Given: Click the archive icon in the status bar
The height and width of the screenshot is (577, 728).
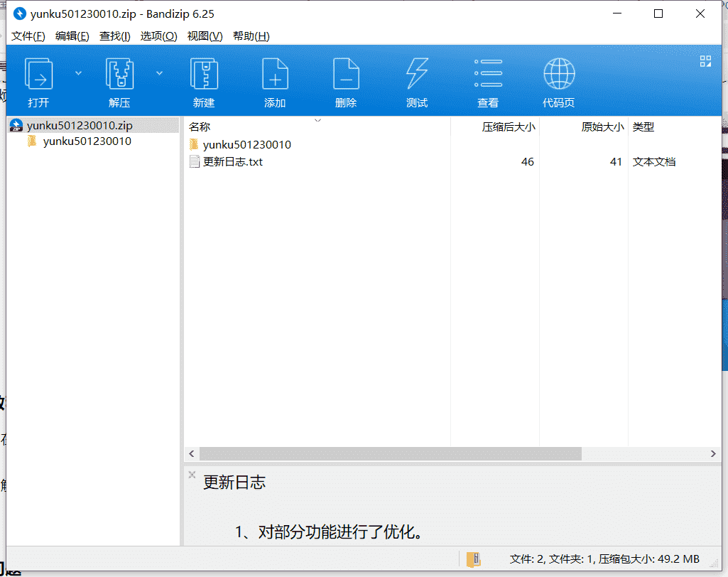Looking at the screenshot, I should 473,559.
